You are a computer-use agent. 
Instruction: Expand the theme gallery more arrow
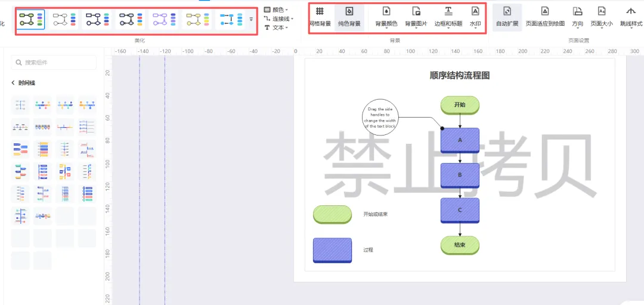coord(251,19)
